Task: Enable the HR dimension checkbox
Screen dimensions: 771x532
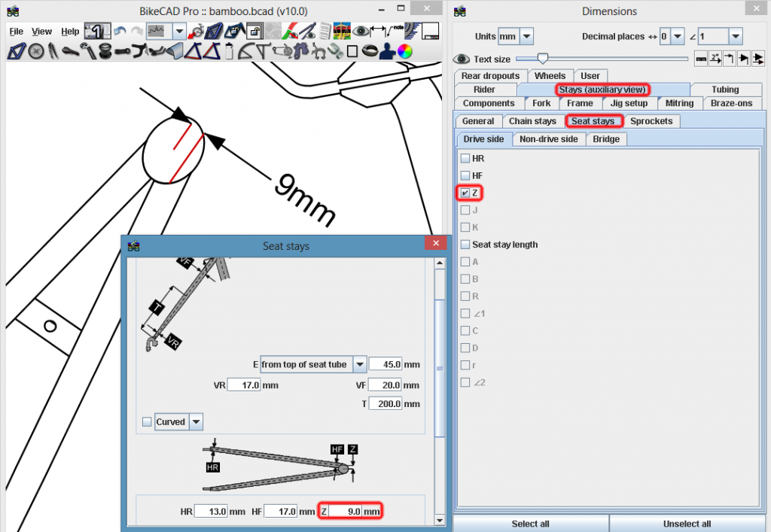Action: [x=465, y=158]
